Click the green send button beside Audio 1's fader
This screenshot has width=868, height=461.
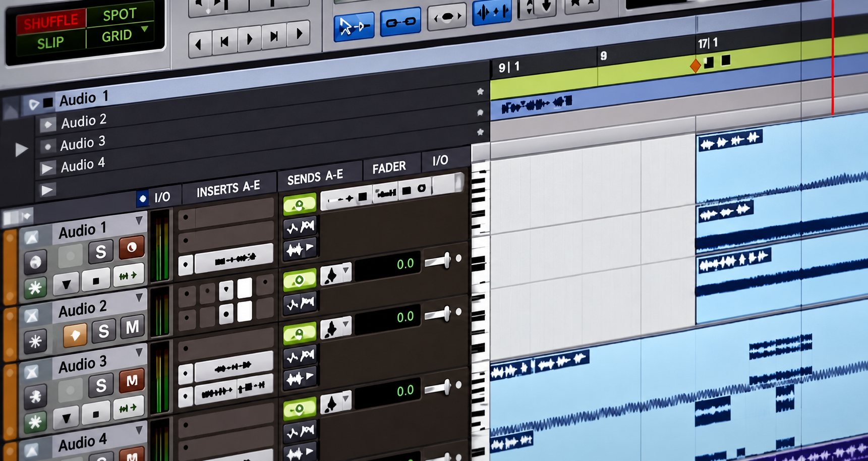300,280
